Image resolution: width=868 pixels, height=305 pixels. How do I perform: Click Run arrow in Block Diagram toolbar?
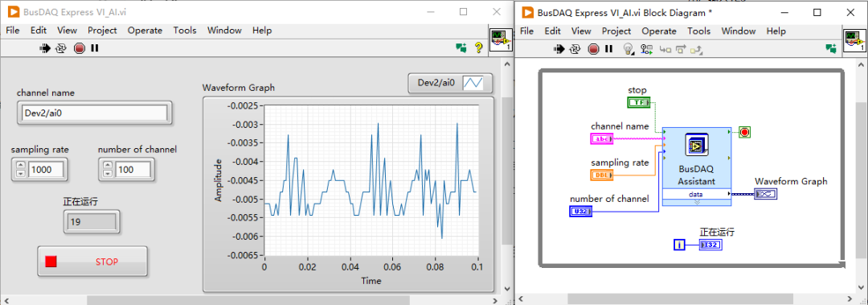(x=559, y=49)
